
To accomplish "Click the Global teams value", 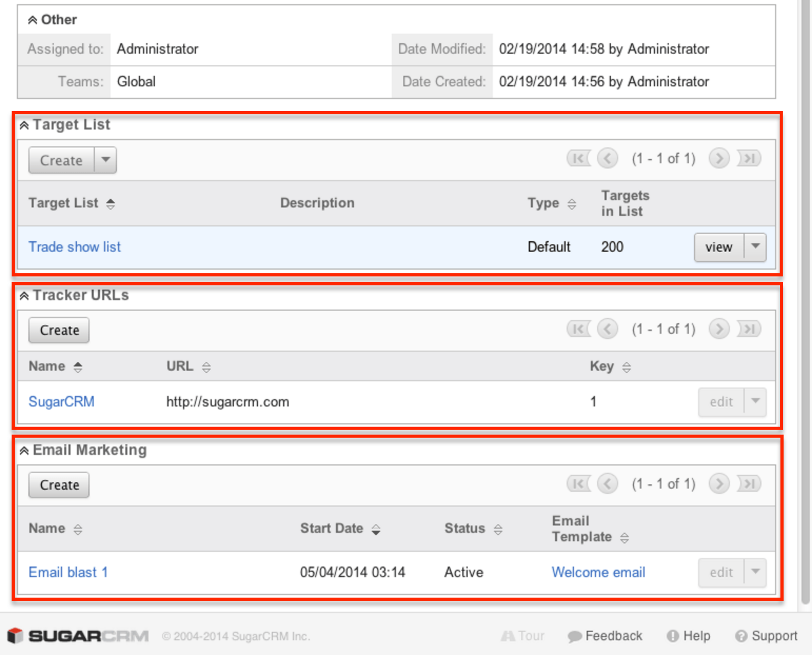I will pyautogui.click(x=136, y=82).
